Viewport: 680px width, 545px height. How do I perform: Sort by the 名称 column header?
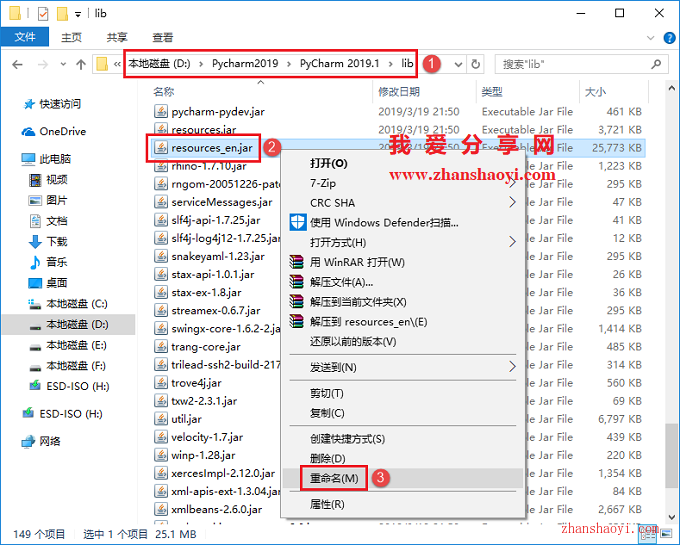pyautogui.click(x=163, y=92)
